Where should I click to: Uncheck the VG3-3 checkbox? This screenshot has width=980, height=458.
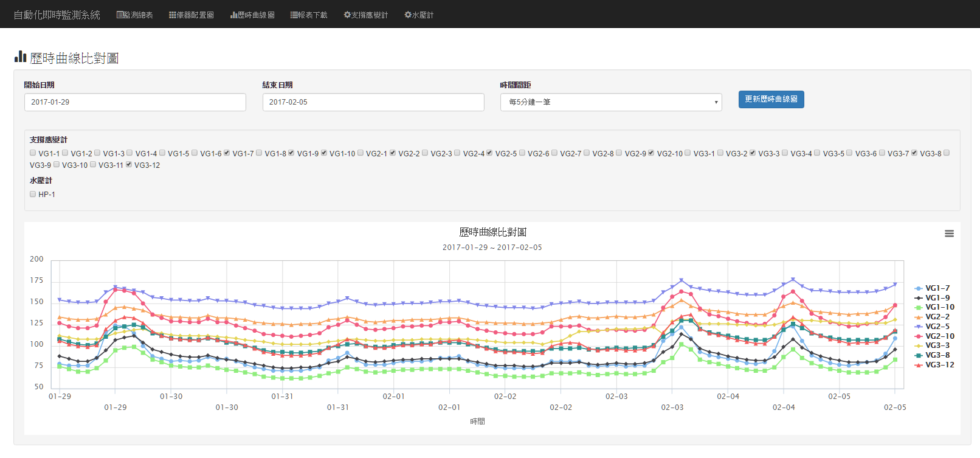[753, 153]
